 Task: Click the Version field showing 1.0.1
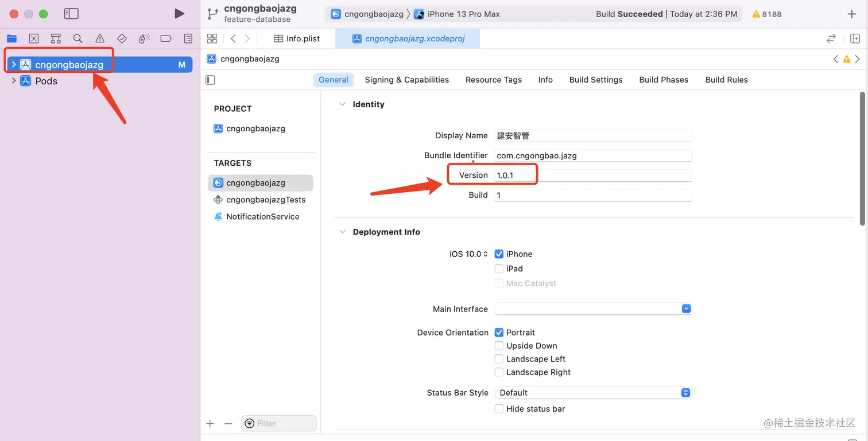point(593,175)
